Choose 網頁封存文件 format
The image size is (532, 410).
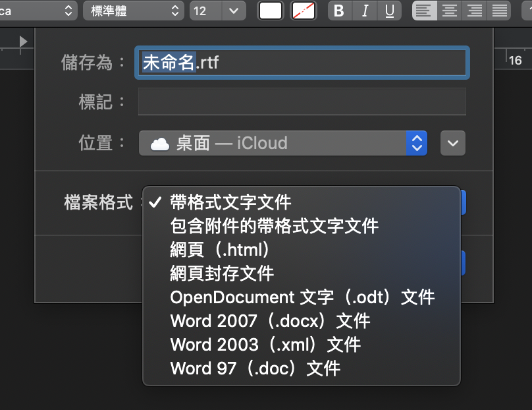(x=302, y=274)
